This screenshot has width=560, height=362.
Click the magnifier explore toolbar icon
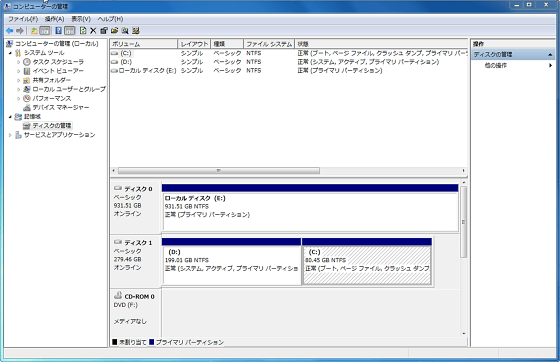125,31
